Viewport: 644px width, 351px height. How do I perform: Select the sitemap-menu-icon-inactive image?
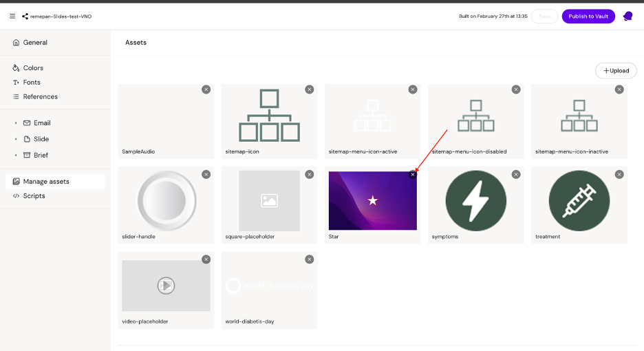(579, 116)
